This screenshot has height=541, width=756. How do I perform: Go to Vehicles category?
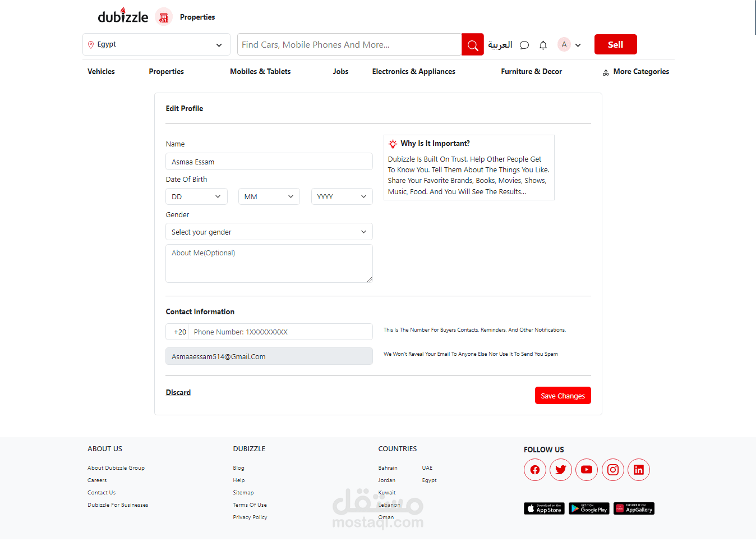(101, 72)
